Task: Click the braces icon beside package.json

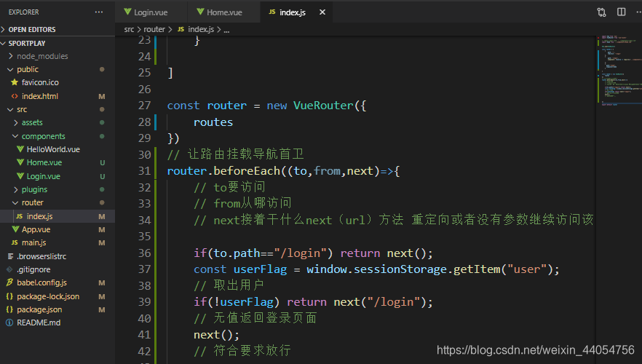Action: (9, 309)
